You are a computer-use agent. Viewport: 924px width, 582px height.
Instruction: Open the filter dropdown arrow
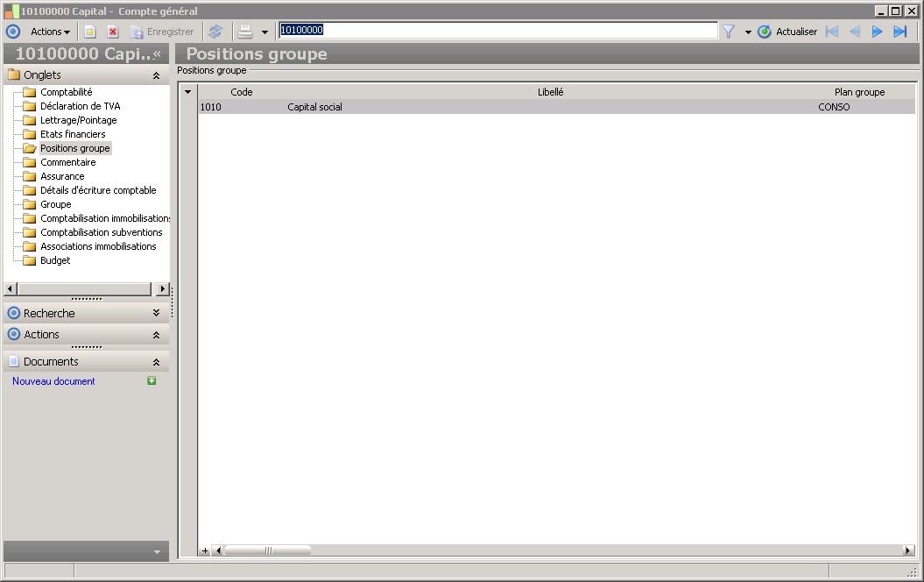click(748, 32)
